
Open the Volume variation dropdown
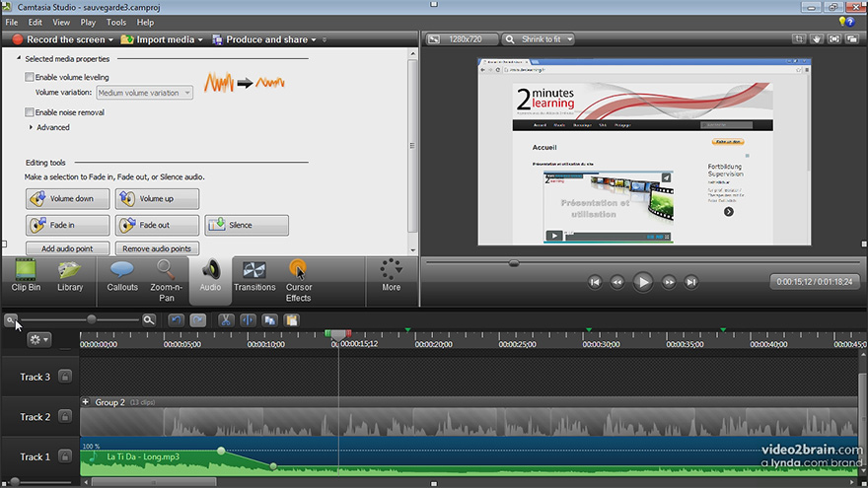tap(144, 93)
